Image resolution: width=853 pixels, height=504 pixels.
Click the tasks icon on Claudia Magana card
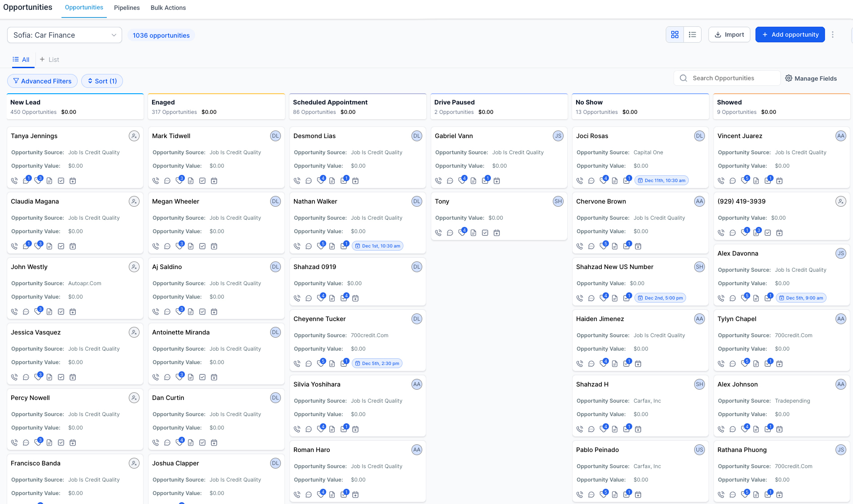(61, 246)
